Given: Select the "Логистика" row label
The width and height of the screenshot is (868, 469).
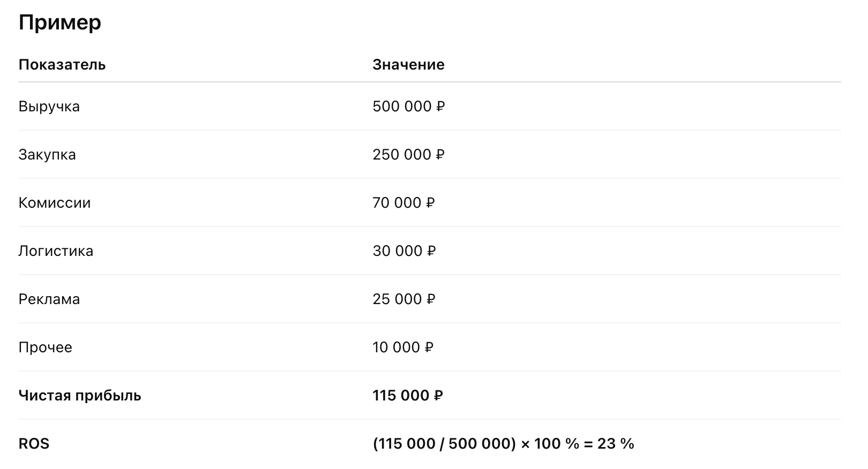Looking at the screenshot, I should click(56, 251).
